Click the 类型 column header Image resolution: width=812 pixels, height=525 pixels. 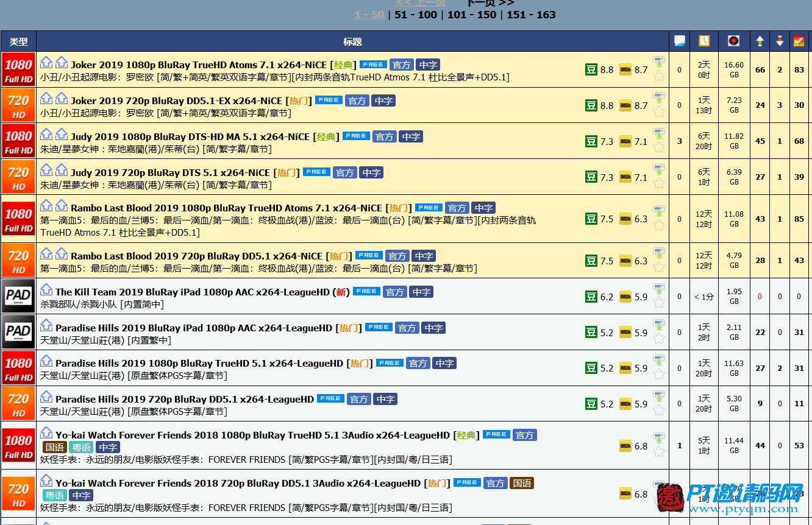[19, 41]
